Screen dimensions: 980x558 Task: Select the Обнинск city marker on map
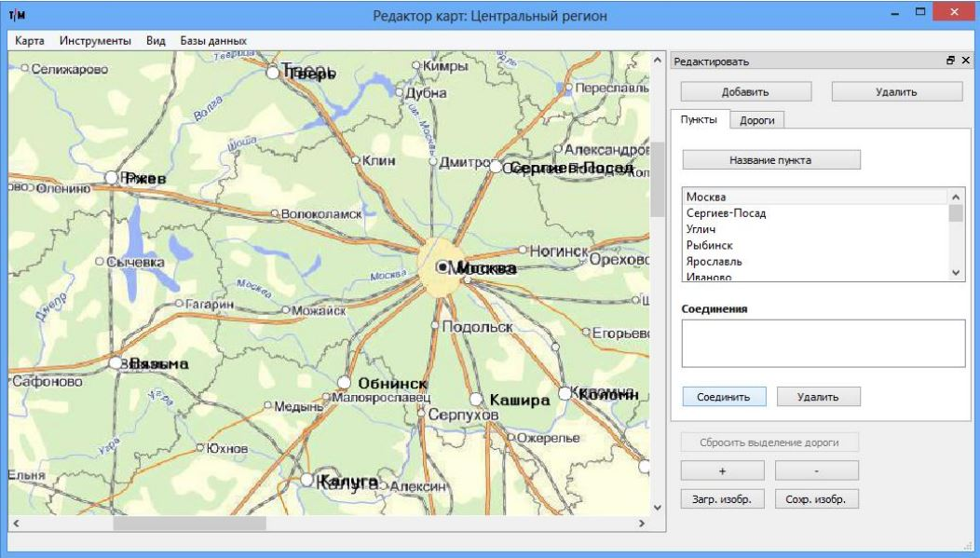344,383
